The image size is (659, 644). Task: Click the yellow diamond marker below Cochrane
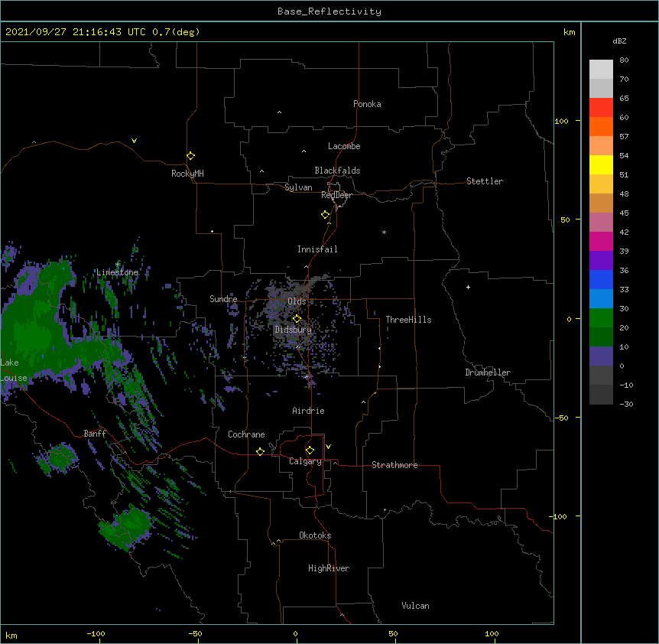pos(260,451)
